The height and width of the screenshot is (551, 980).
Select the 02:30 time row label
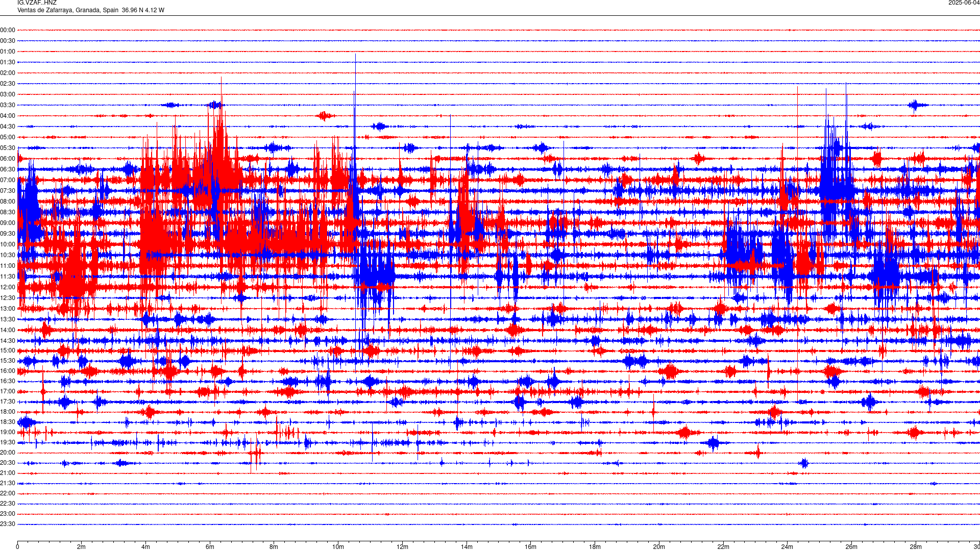[8, 84]
